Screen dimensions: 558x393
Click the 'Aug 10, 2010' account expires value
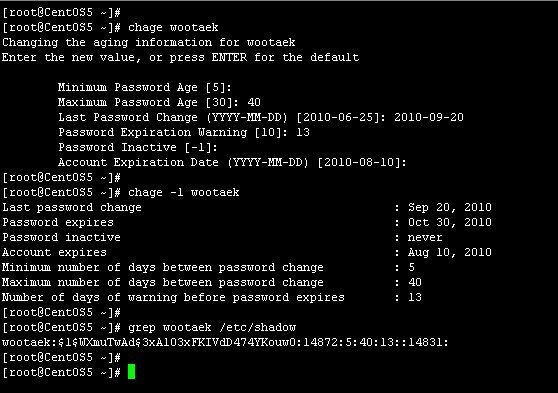coord(450,252)
